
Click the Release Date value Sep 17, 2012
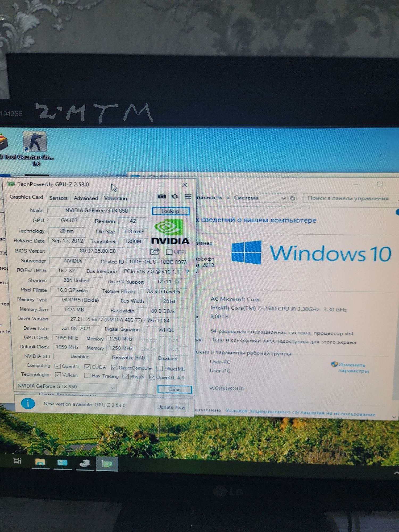67,241
